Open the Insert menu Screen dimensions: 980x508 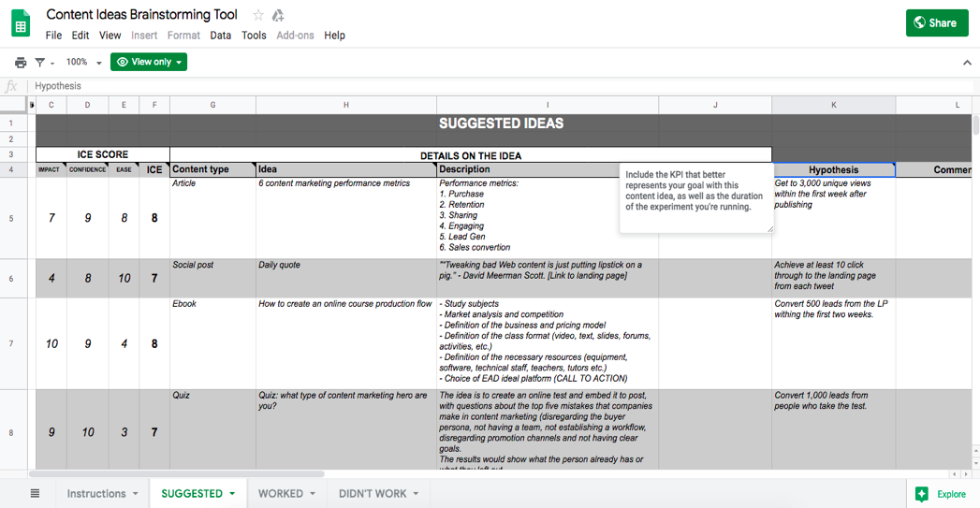[144, 36]
